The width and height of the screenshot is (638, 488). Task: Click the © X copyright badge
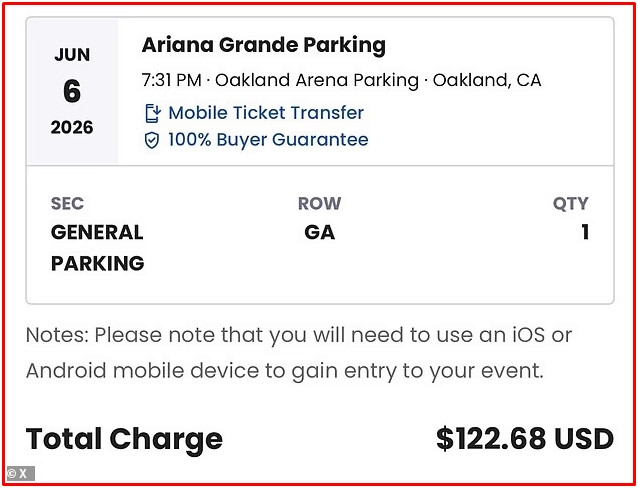click(x=20, y=474)
